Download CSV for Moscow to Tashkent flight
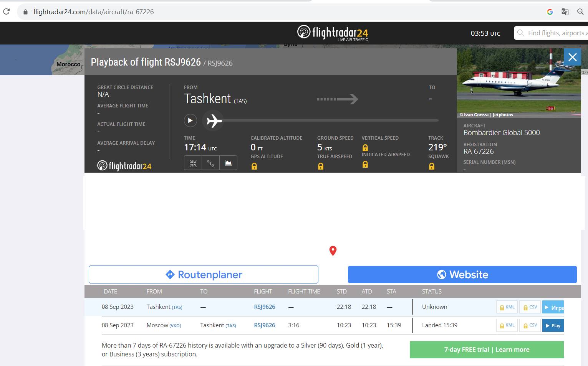 pyautogui.click(x=530, y=325)
